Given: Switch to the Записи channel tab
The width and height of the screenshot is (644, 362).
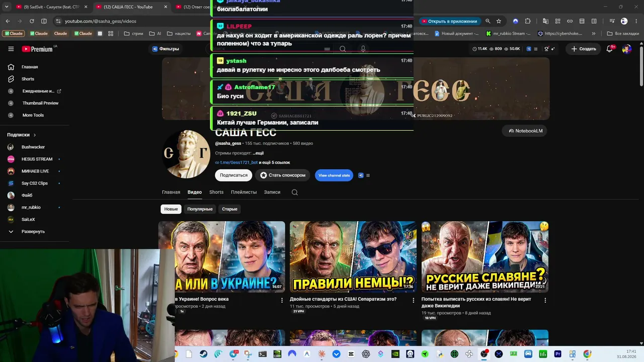Looking at the screenshot, I should point(272,192).
